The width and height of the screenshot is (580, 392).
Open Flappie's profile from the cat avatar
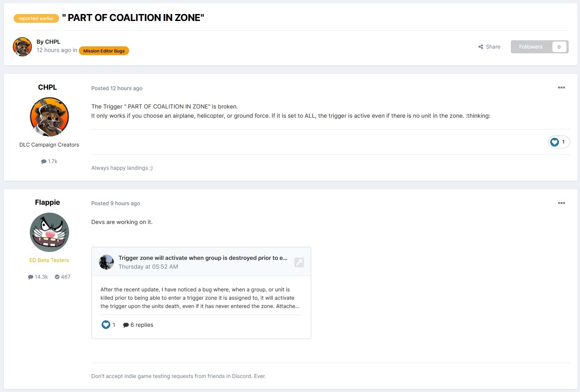pos(49,232)
